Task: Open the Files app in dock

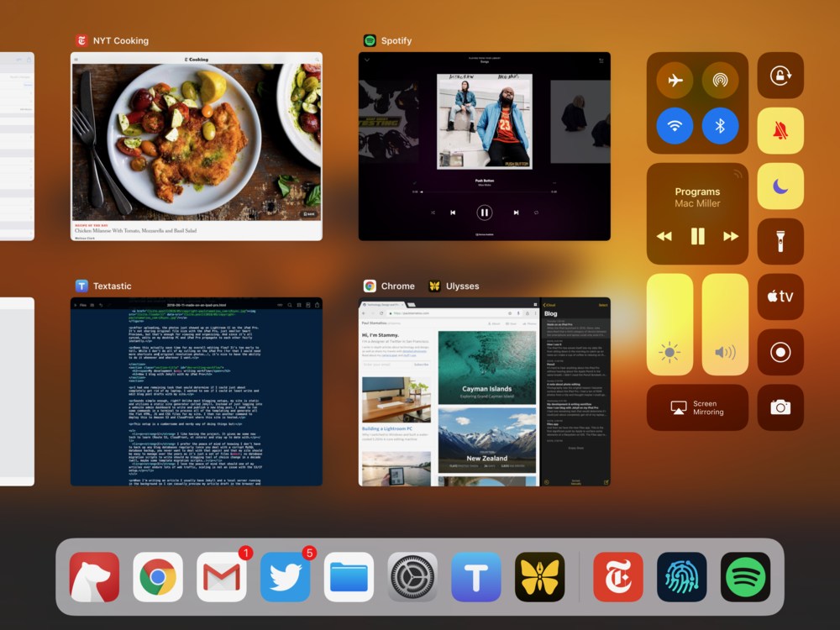Action: (349, 577)
